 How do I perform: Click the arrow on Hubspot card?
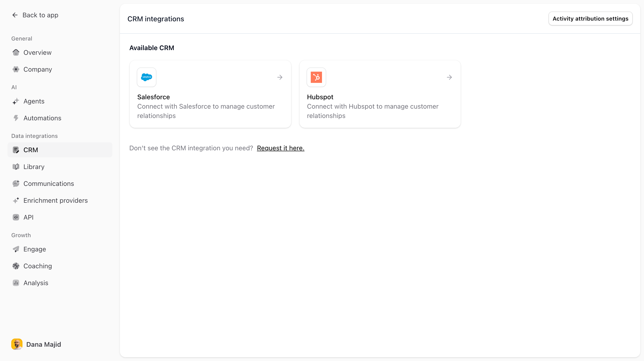point(449,77)
